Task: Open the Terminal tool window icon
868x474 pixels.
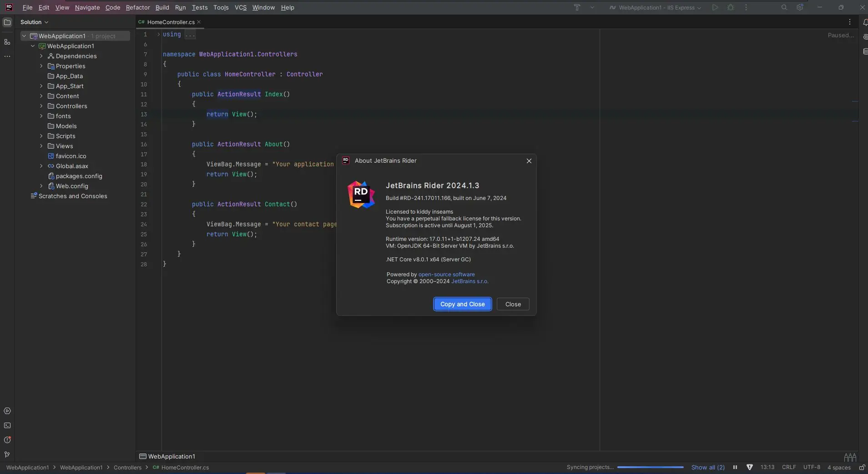Action: coord(7,425)
